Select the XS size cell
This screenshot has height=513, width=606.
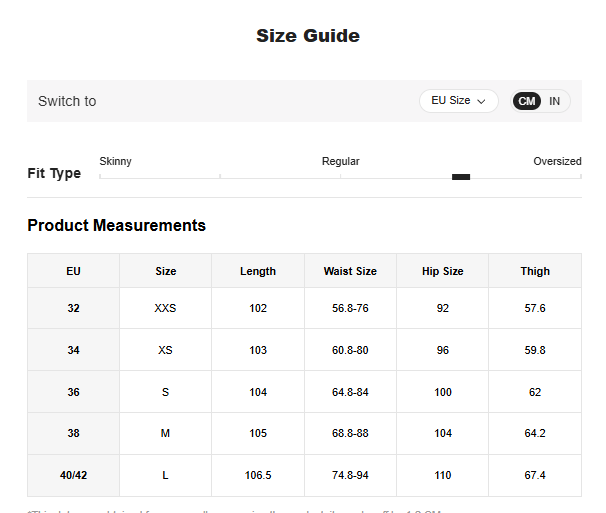point(165,350)
